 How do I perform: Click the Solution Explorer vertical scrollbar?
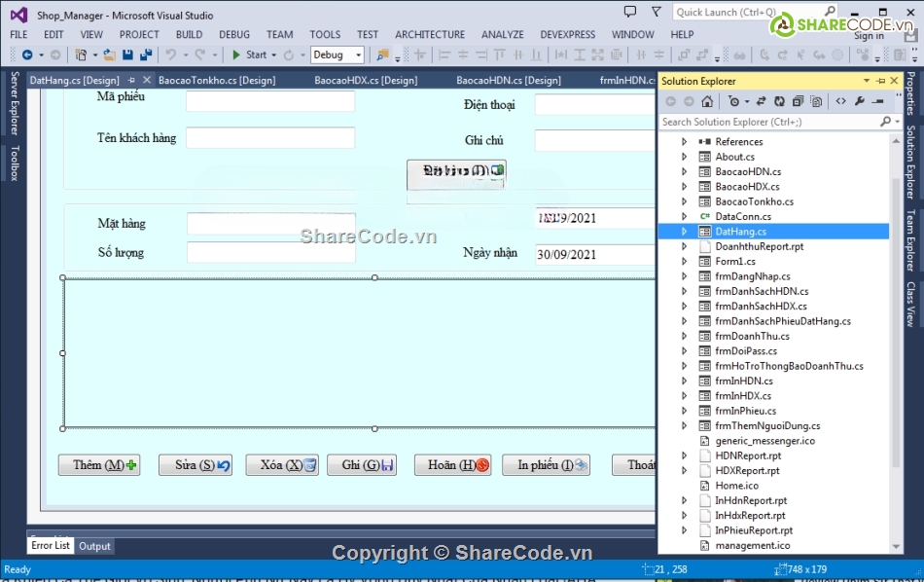tap(897, 344)
